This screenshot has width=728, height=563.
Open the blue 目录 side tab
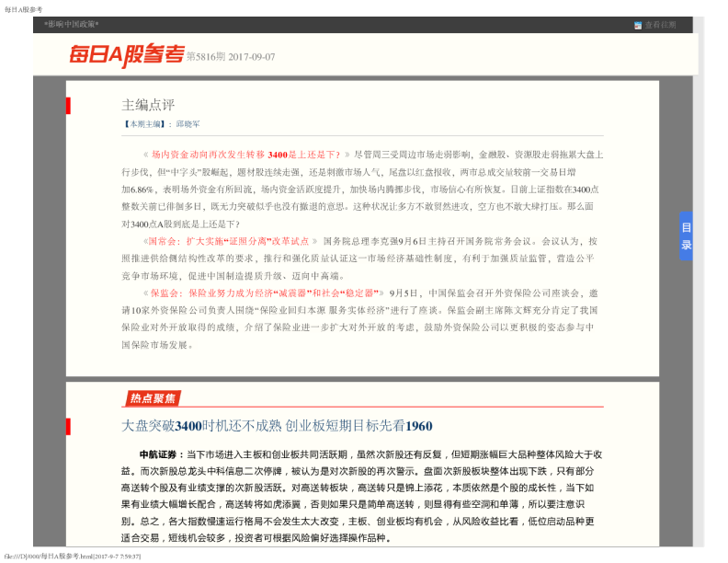click(687, 236)
